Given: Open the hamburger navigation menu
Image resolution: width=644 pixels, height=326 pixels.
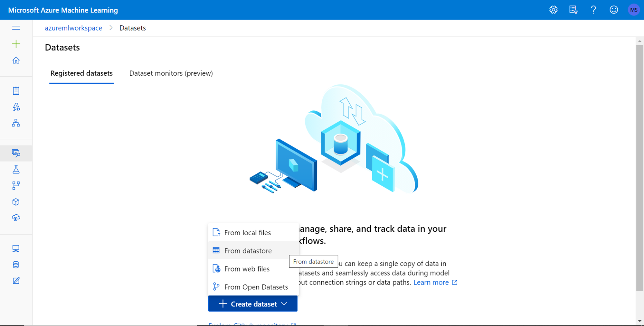Looking at the screenshot, I should click(16, 28).
